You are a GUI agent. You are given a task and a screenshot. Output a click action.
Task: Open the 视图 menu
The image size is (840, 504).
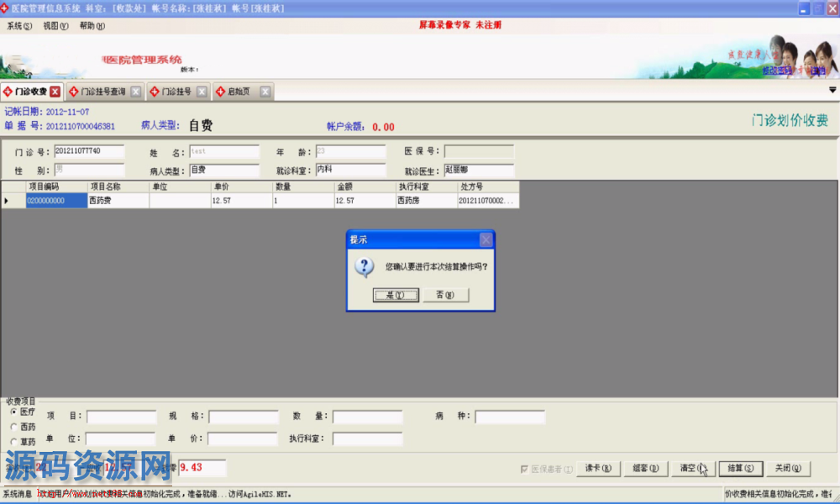55,26
